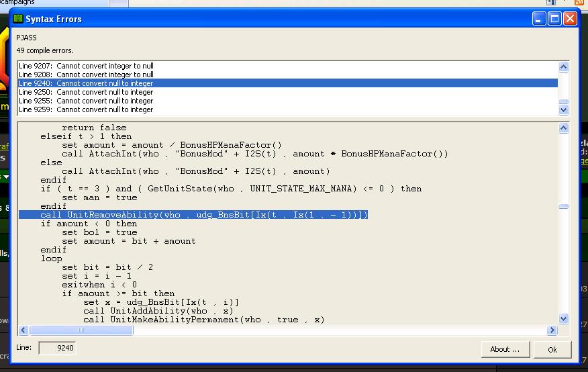Click error list scroll down arrow
This screenshot has width=588, height=372.
point(563,110)
